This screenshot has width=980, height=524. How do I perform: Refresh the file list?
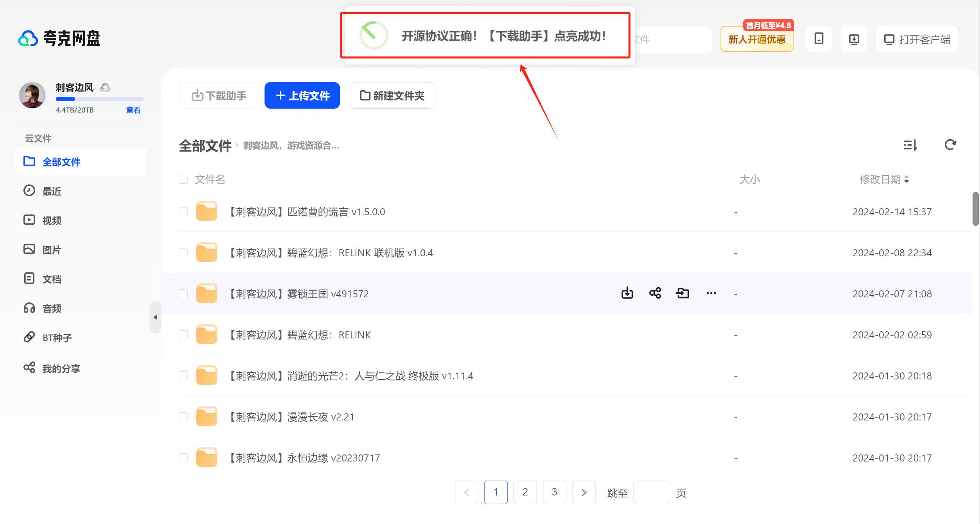(x=950, y=145)
